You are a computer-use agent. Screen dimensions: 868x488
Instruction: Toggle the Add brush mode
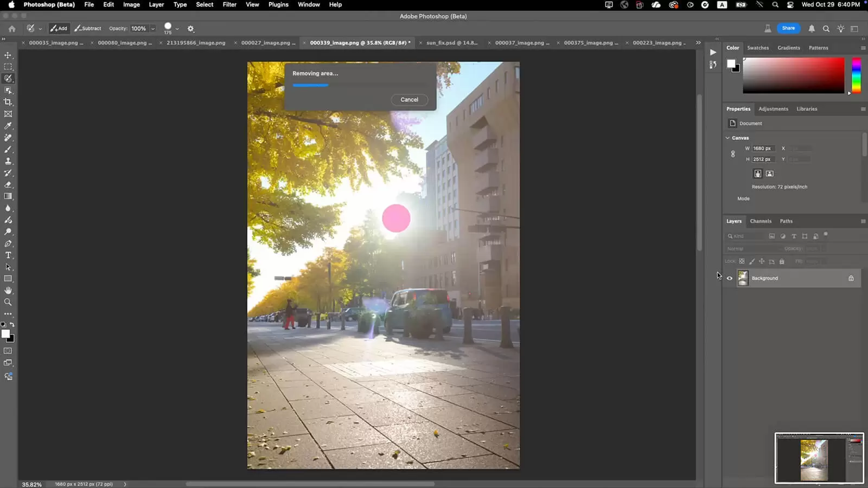(x=59, y=28)
